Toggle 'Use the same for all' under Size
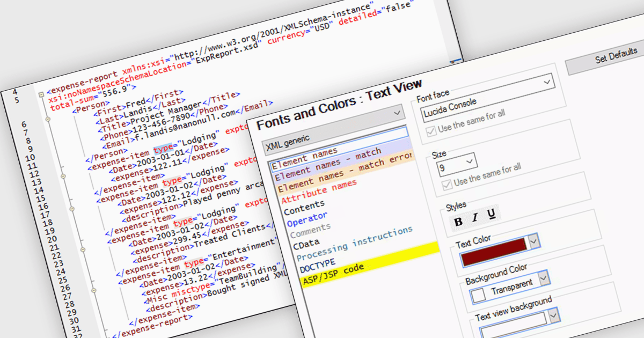644x338 pixels. click(446, 185)
